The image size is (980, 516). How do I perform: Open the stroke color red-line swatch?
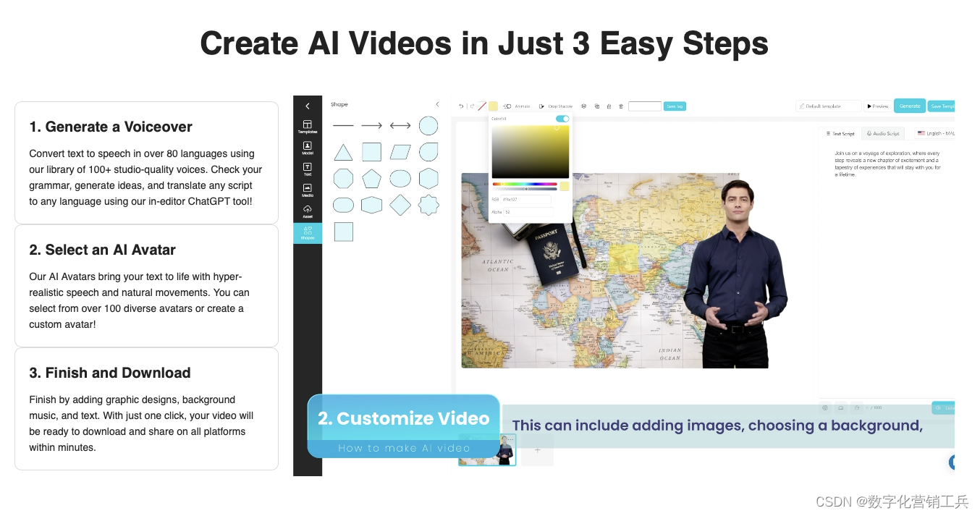[482, 106]
